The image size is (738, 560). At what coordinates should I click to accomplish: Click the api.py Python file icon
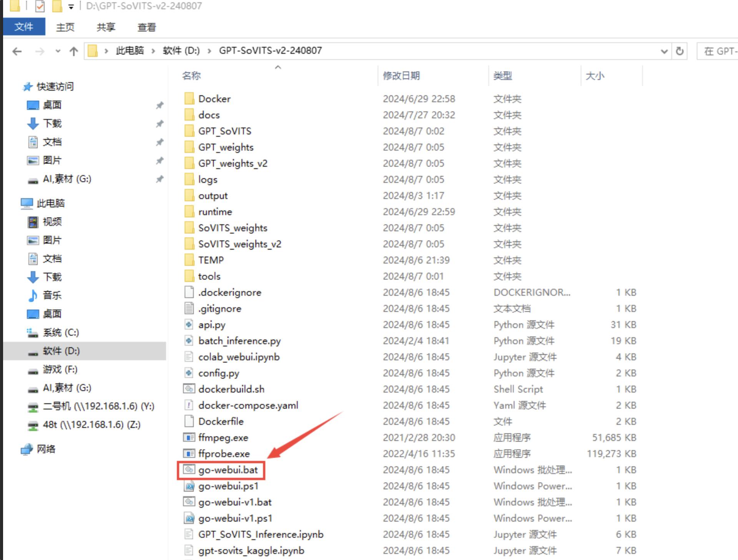click(x=189, y=325)
